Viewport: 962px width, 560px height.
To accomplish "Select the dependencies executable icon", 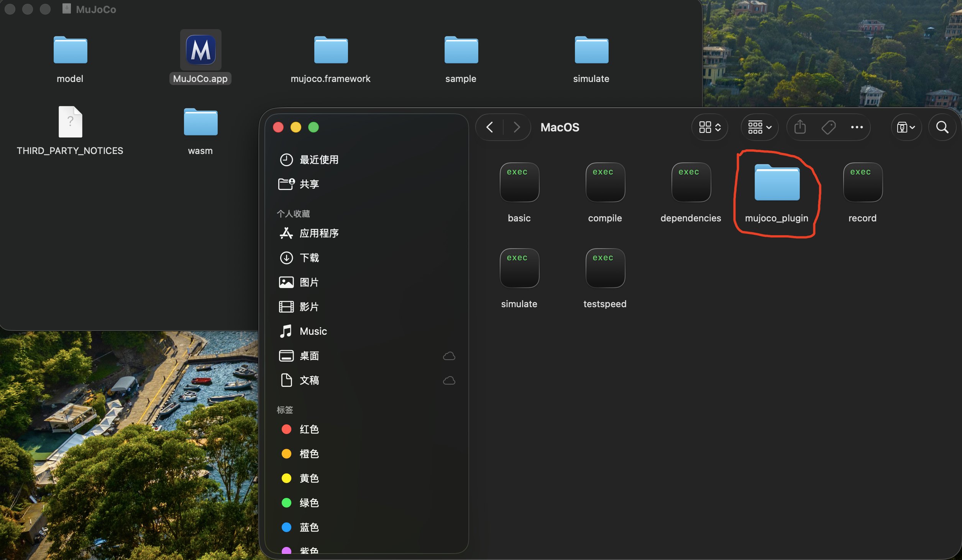I will pyautogui.click(x=691, y=182).
